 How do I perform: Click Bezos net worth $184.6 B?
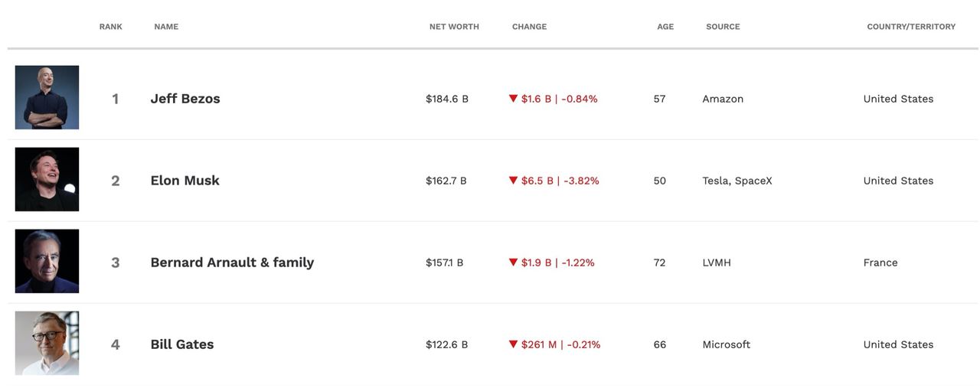click(x=447, y=99)
